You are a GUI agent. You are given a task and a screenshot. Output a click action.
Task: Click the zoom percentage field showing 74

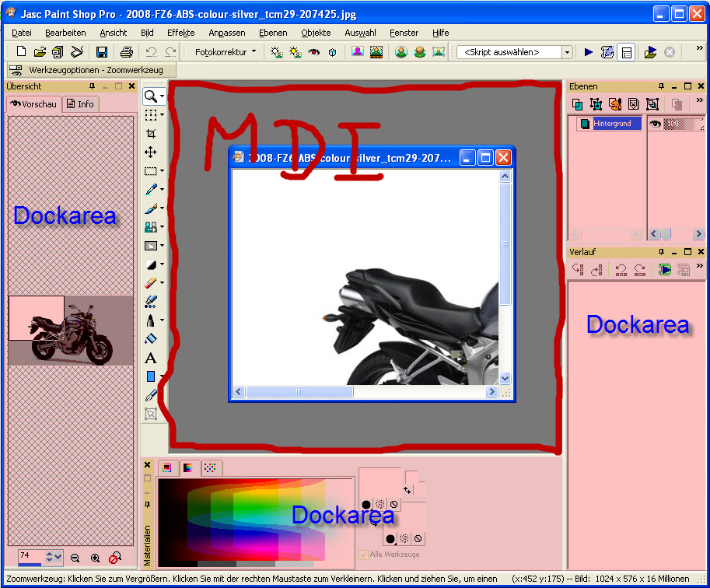pos(30,556)
